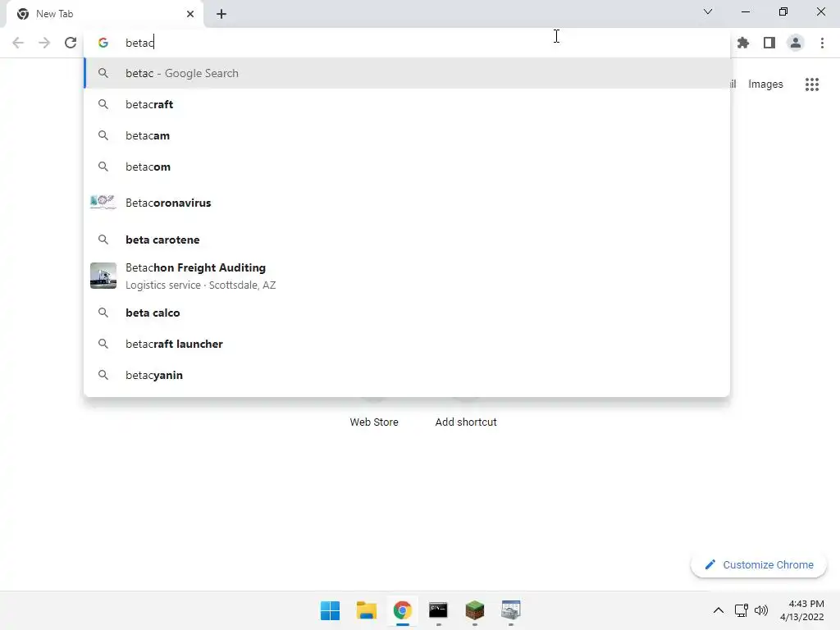Go back using the back arrow

point(18,43)
